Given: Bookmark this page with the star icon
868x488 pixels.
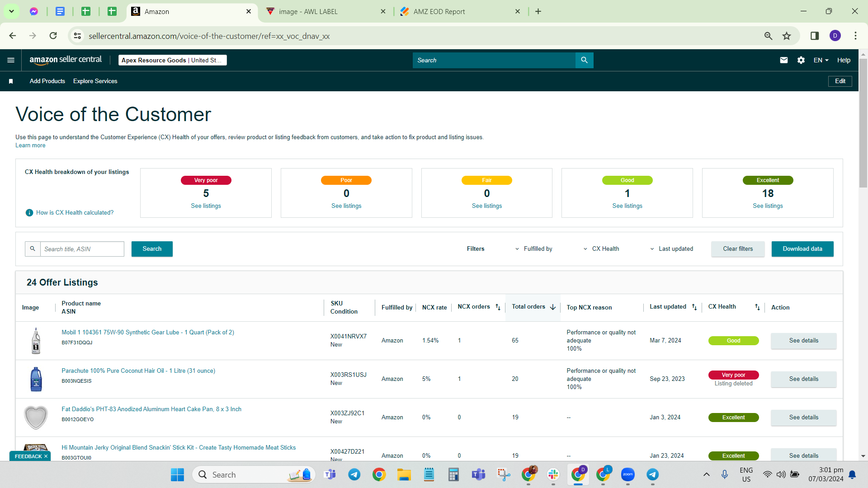Looking at the screenshot, I should pos(787,36).
